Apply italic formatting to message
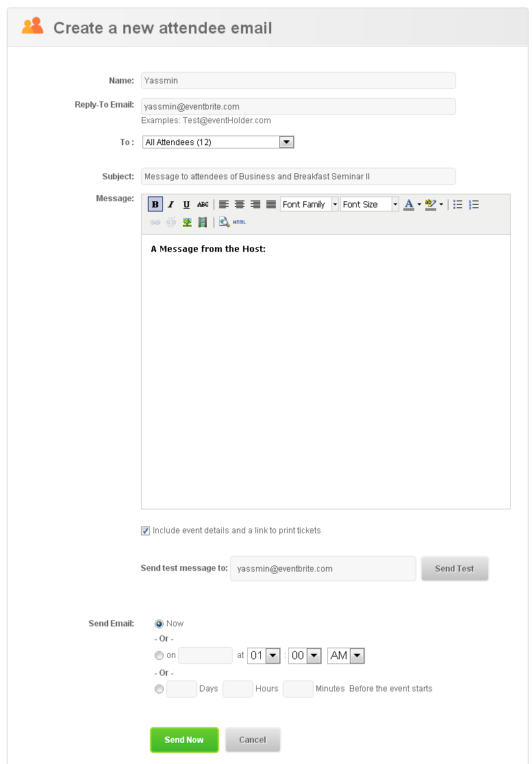This screenshot has width=532, height=764. tap(170, 205)
